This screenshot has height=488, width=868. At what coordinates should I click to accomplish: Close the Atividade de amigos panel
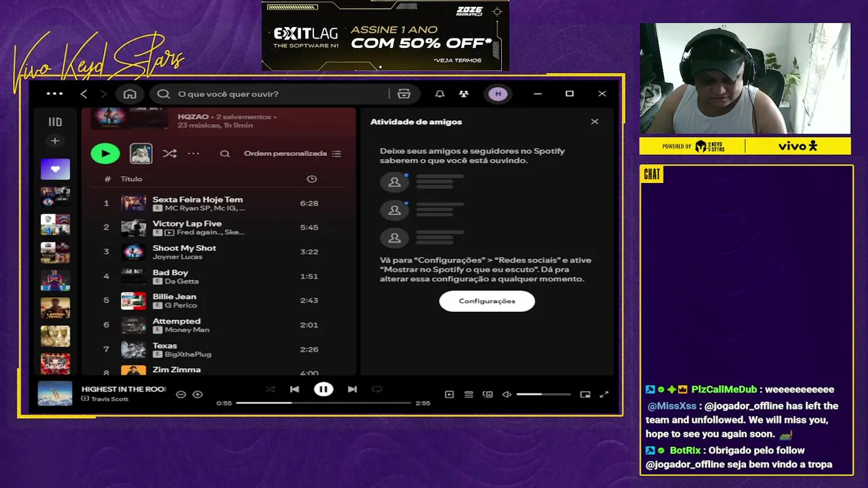click(x=595, y=122)
